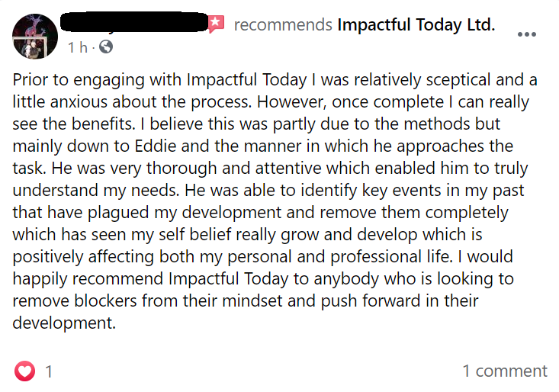View who reacted via the count 1
Viewport: 559px width, 392px height.
[49, 371]
